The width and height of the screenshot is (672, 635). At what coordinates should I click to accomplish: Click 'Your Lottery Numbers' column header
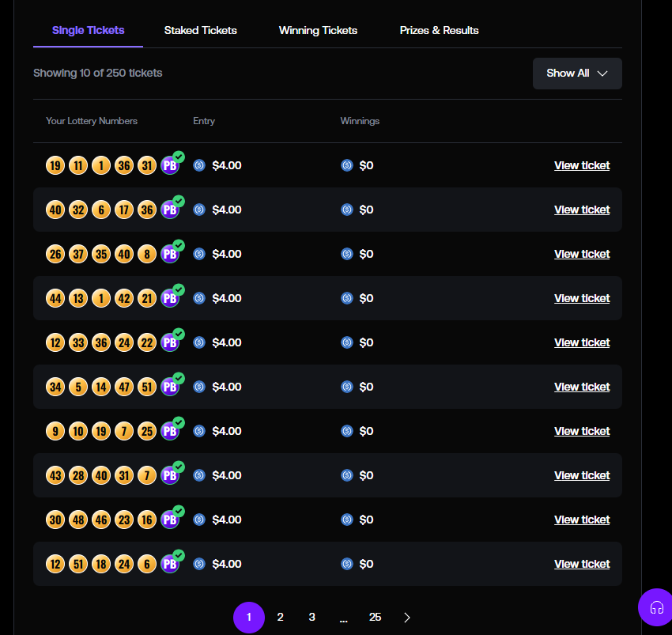click(92, 121)
